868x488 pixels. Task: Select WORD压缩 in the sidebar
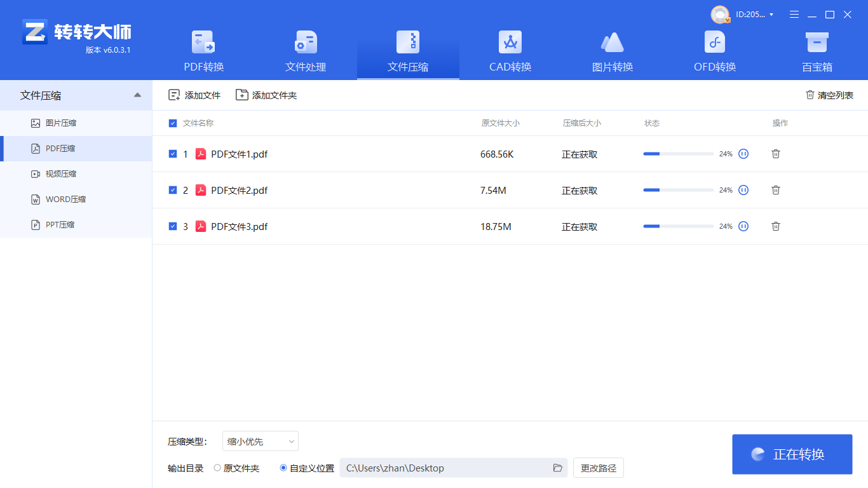[x=76, y=200]
